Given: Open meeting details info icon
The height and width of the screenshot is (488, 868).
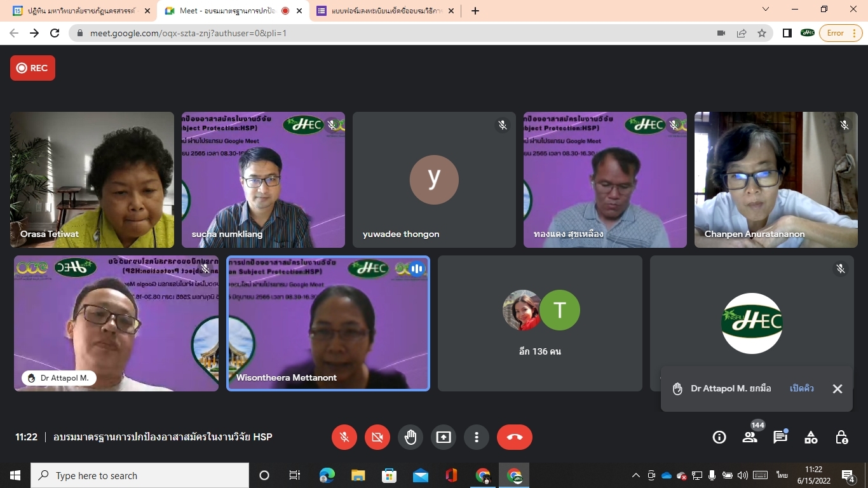Looking at the screenshot, I should point(719,437).
